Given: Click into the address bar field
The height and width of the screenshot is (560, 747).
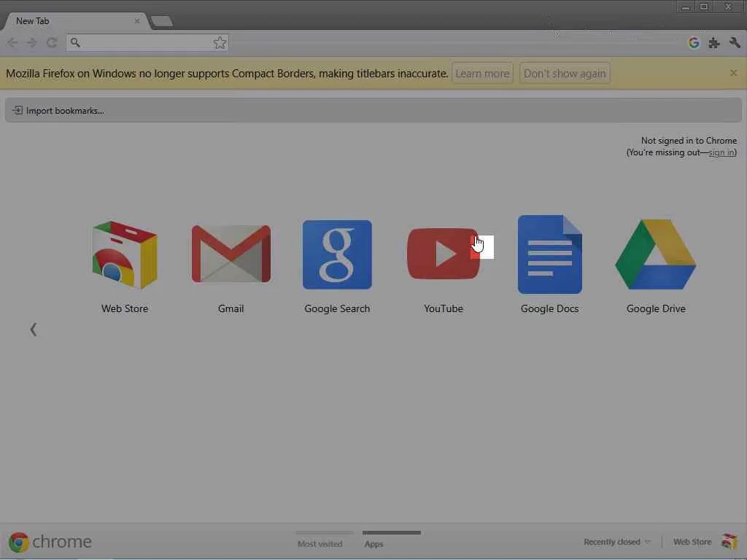Looking at the screenshot, I should tap(147, 43).
